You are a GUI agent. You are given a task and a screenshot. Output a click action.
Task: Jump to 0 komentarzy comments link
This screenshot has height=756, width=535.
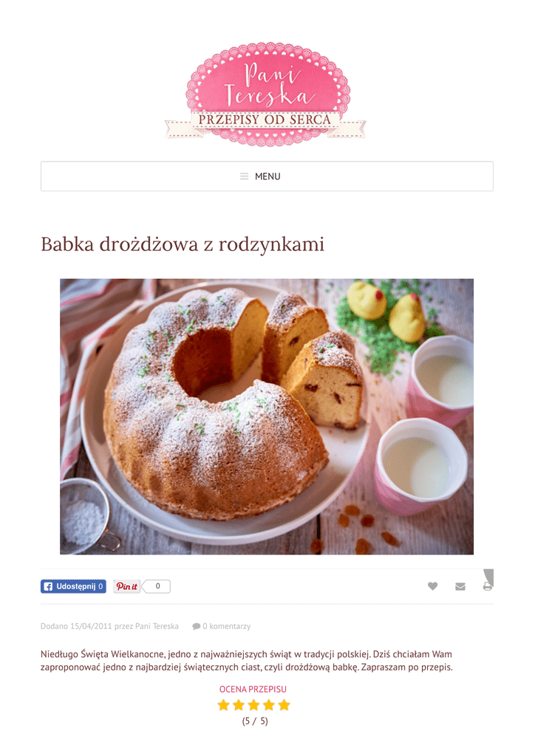click(226, 626)
